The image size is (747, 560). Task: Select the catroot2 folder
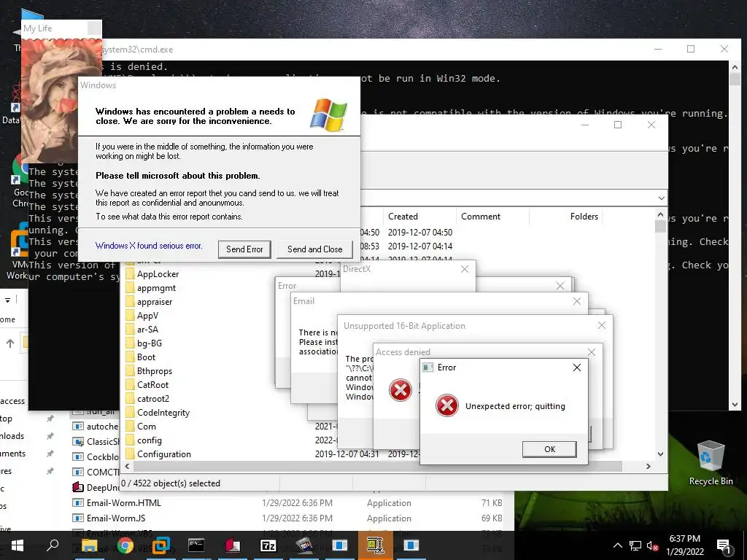click(x=153, y=399)
